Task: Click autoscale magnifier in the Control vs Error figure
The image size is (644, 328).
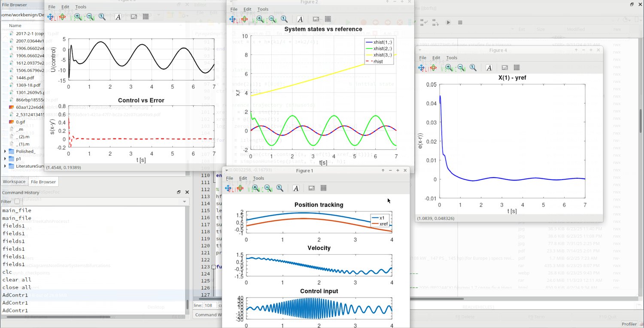Action: click(102, 17)
